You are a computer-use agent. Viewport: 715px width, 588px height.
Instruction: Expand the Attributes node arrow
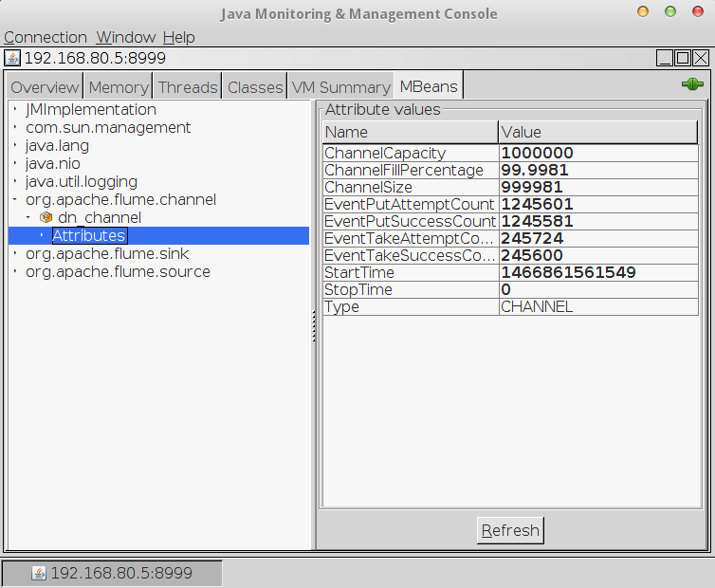point(42,235)
